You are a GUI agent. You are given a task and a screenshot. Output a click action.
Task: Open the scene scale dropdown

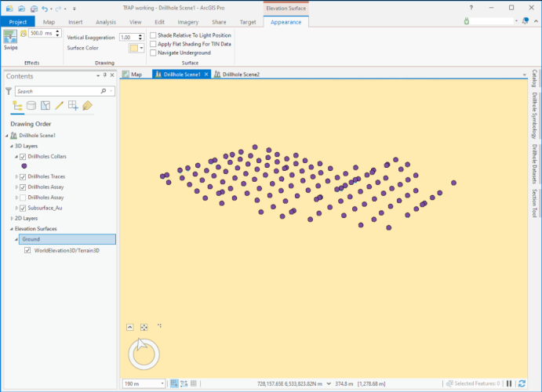coord(162,383)
